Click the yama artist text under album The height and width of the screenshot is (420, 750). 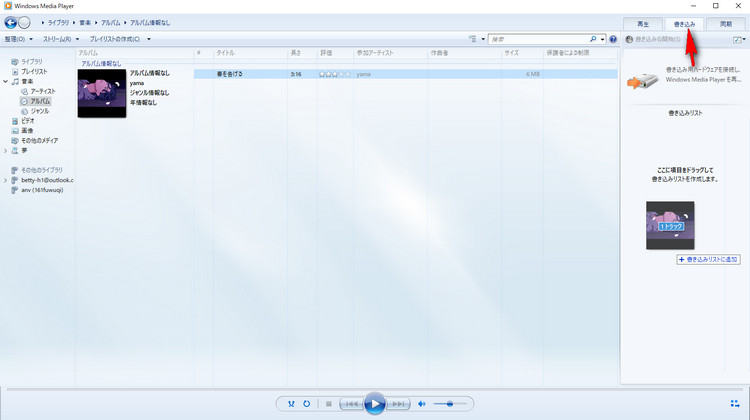click(x=137, y=83)
